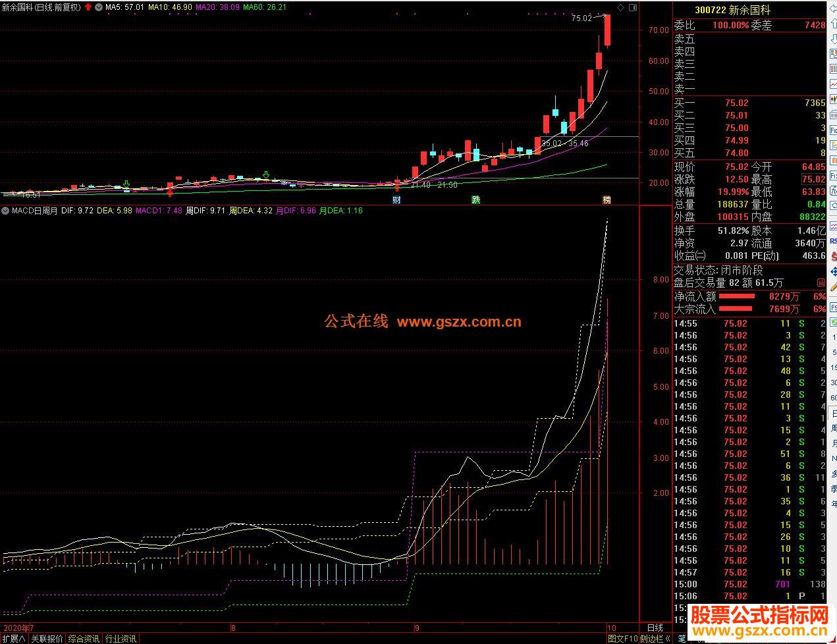This screenshot has height=644, width=837.
Task: Click the 买四 price 74.99 row
Action: point(749,140)
